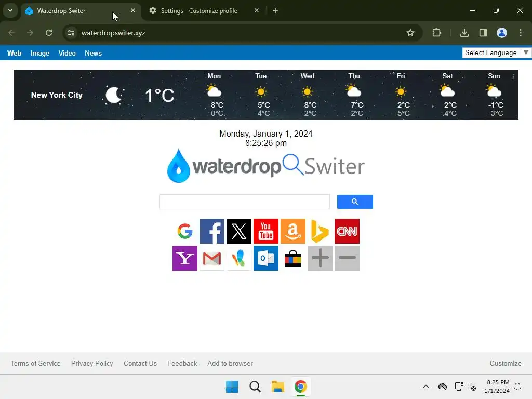
Task: Open the Chrome three-dot menu
Action: pos(521,33)
